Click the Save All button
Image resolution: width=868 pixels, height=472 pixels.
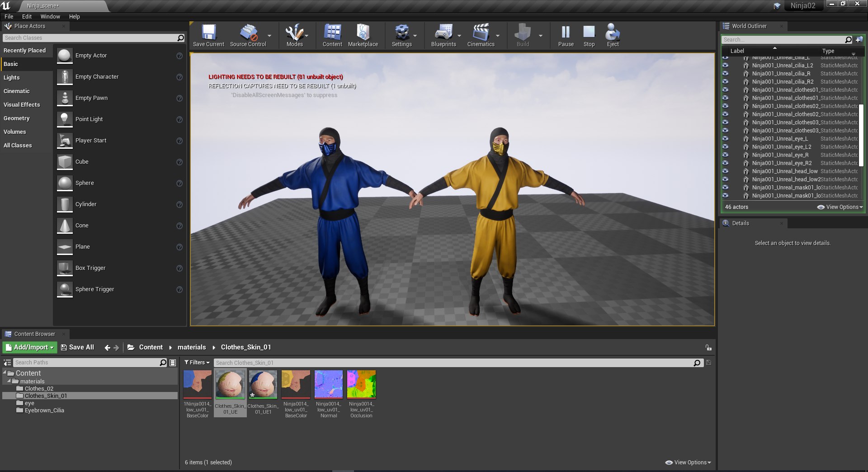coord(77,347)
